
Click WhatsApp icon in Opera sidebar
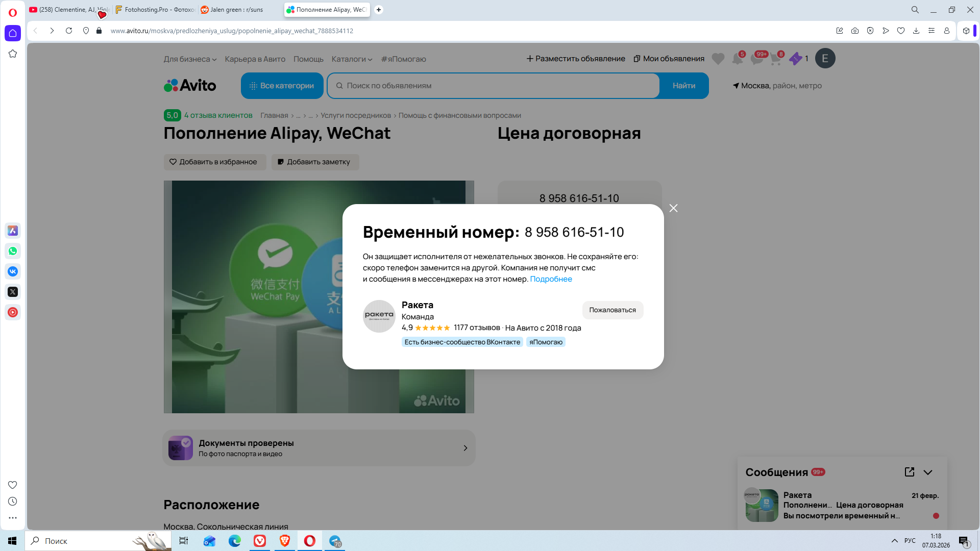(x=13, y=251)
